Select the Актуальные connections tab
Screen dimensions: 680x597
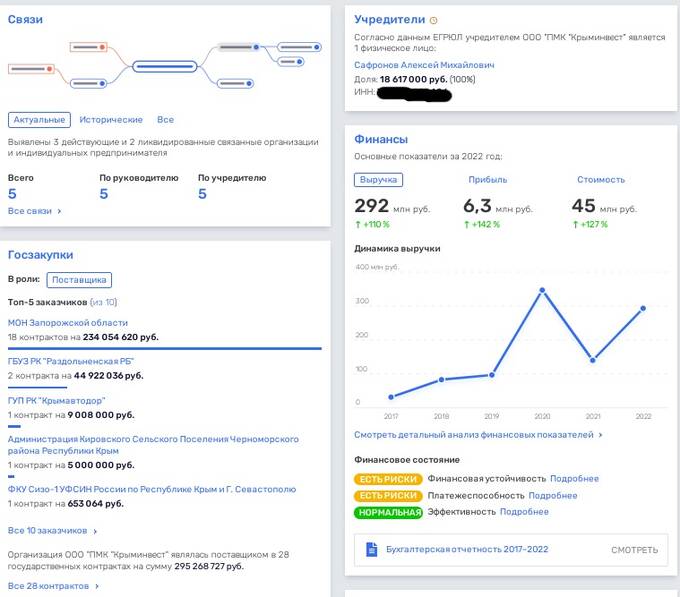coord(39,120)
